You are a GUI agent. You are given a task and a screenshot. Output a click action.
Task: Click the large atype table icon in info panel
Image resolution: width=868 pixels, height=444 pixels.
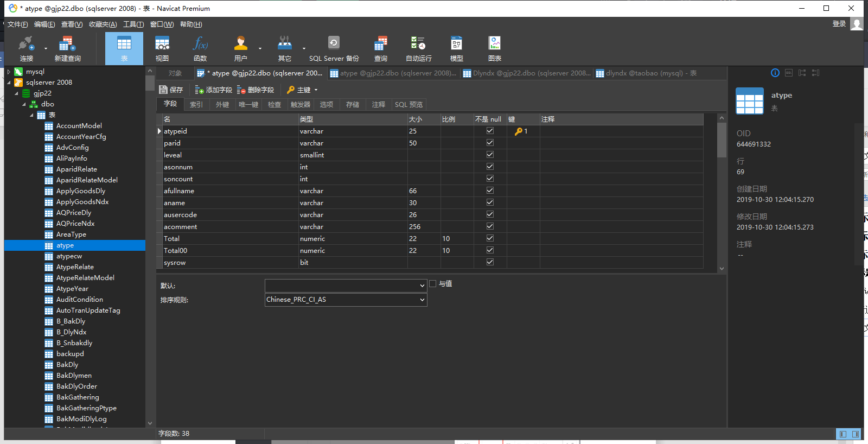click(750, 101)
